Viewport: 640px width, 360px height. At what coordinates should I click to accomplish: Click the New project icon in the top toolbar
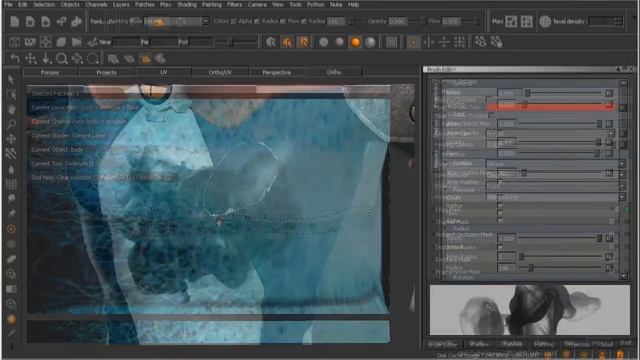(x=14, y=21)
